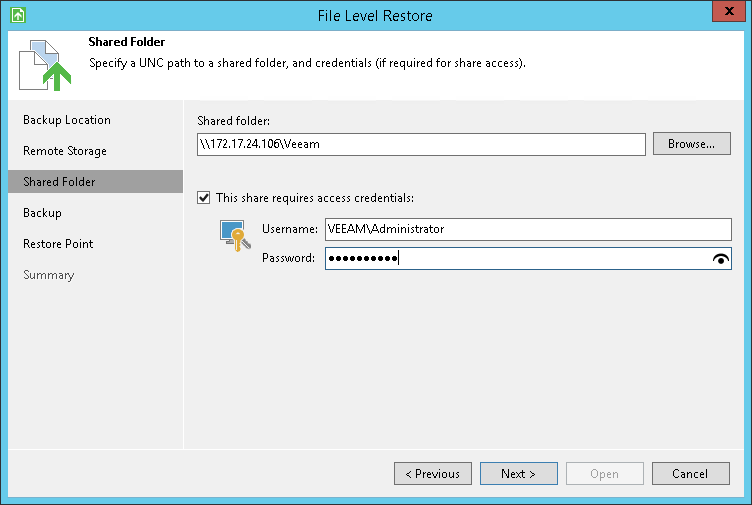Click the Veeam app icon in title bar
Image resolution: width=752 pixels, height=505 pixels.
coord(17,16)
